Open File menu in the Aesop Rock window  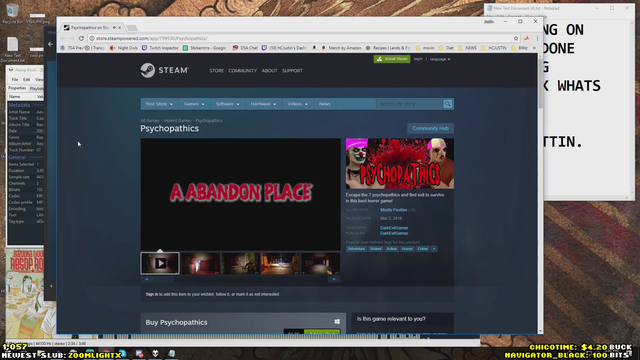pos(15,80)
